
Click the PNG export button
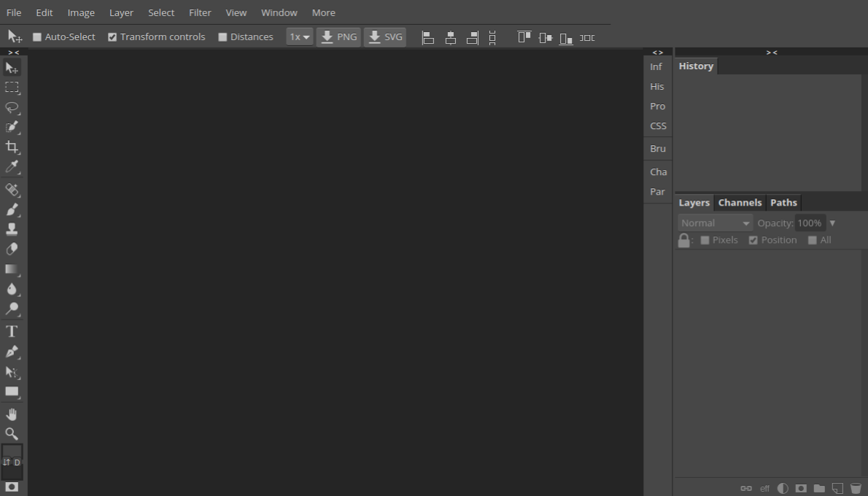(338, 36)
